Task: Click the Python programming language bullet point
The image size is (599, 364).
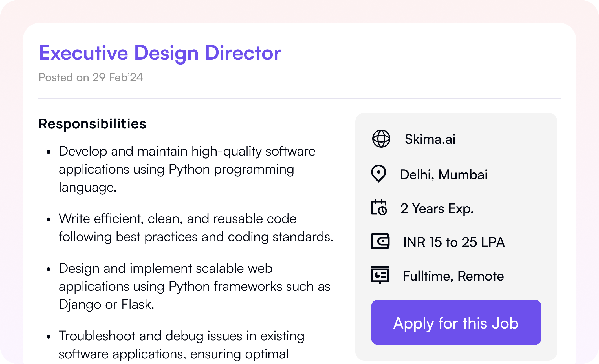Action: tap(186, 169)
